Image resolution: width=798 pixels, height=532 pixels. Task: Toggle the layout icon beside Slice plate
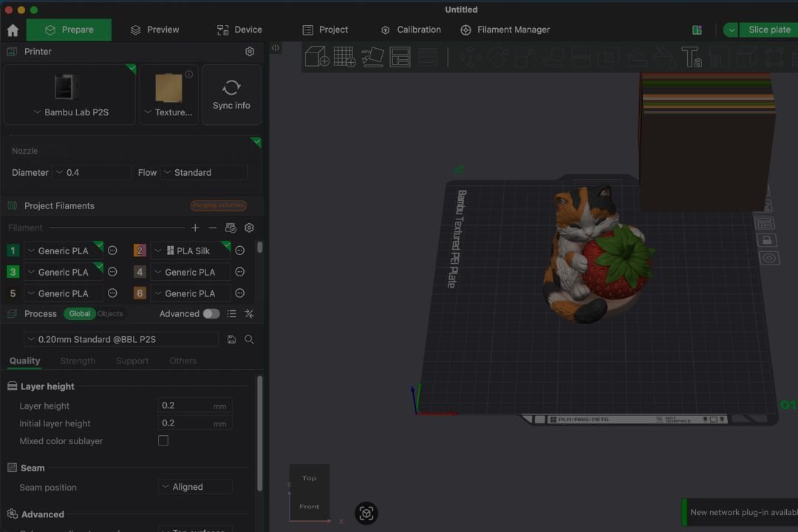coord(698,30)
